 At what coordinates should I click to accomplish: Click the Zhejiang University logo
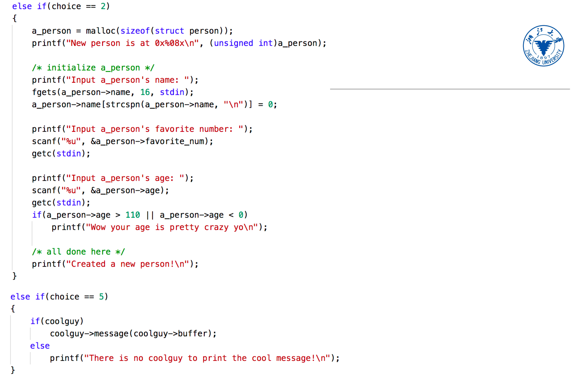click(x=543, y=46)
